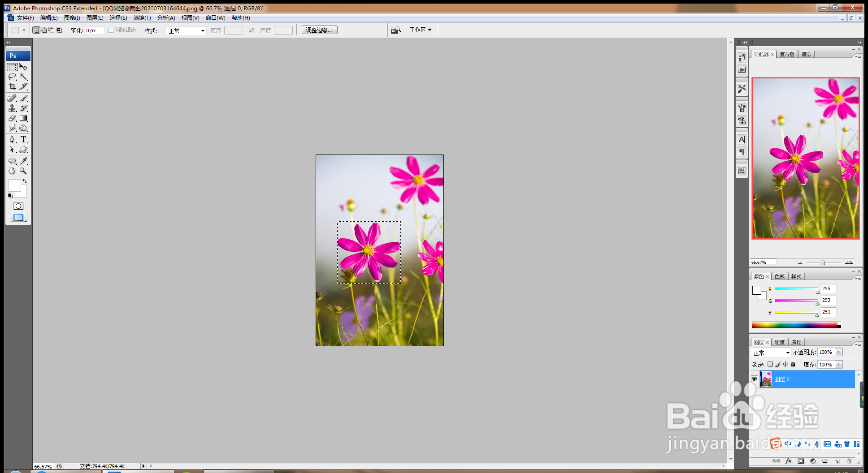Toggle lock position
The height and width of the screenshot is (473, 868).
pos(786,364)
